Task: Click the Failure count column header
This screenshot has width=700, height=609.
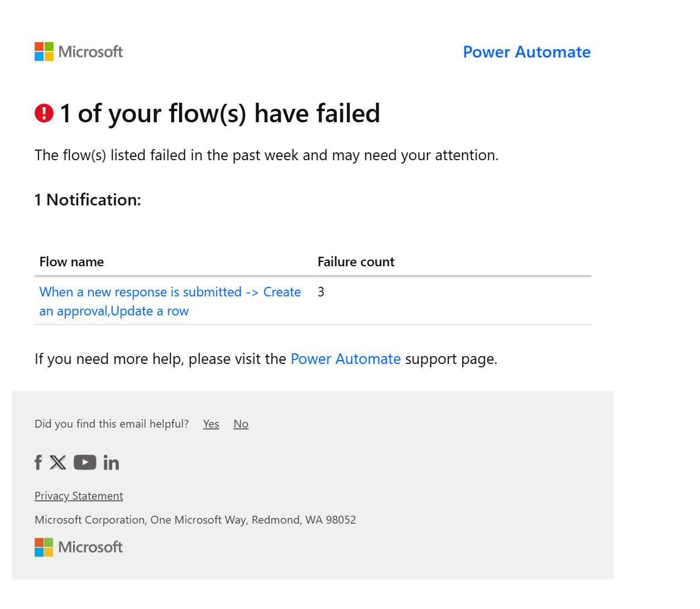Action: tap(356, 262)
